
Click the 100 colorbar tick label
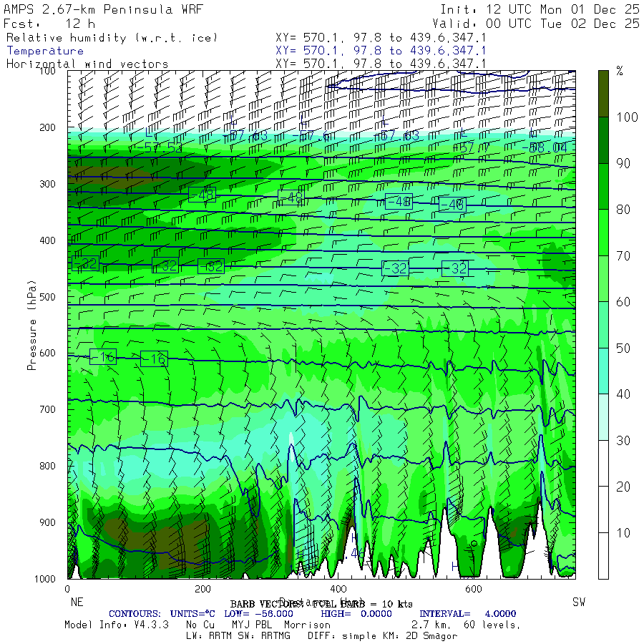point(627,117)
